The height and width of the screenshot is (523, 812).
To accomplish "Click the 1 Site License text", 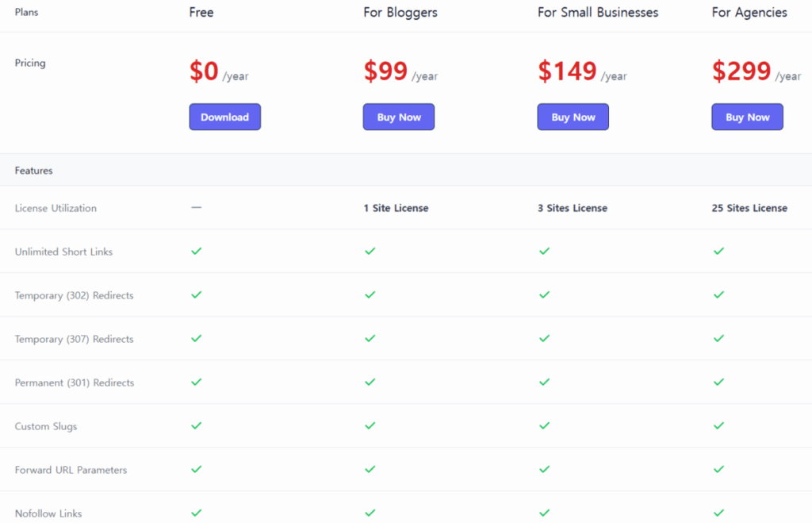I will click(x=396, y=208).
